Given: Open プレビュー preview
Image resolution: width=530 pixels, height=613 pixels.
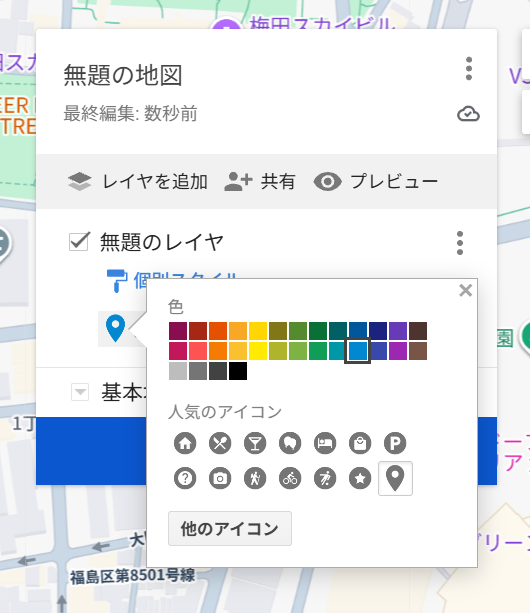Looking at the screenshot, I should 376,182.
